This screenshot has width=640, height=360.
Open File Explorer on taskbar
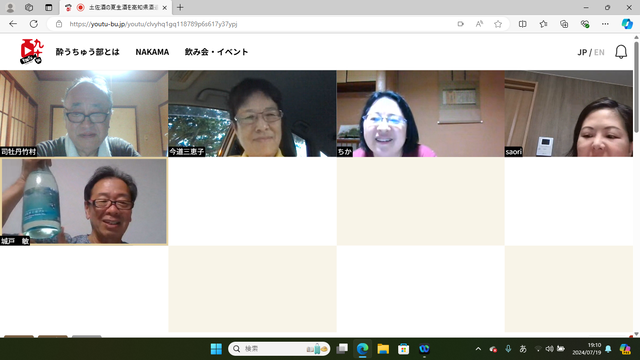(x=383, y=349)
